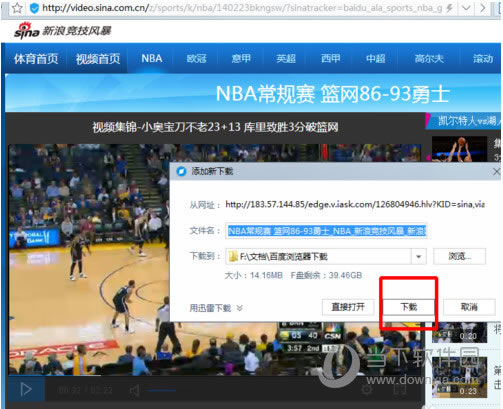
Task: Click the 下载 button in dialog
Action: pyautogui.click(x=409, y=307)
